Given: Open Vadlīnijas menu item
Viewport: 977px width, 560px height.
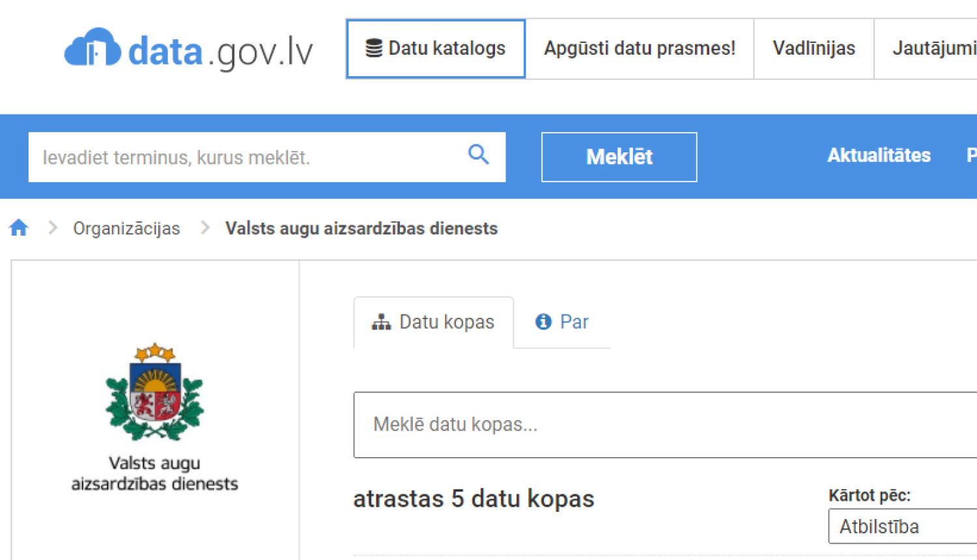Looking at the screenshot, I should point(814,49).
